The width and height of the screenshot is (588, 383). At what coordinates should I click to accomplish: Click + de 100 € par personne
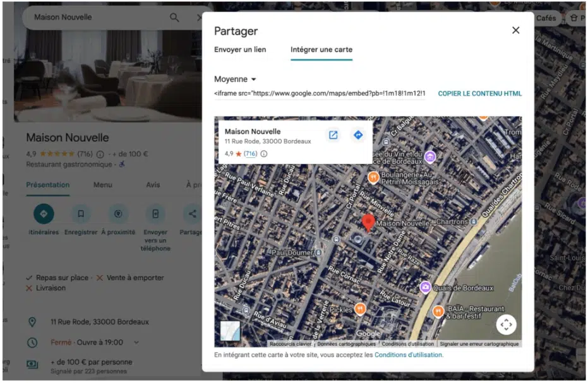(92, 362)
